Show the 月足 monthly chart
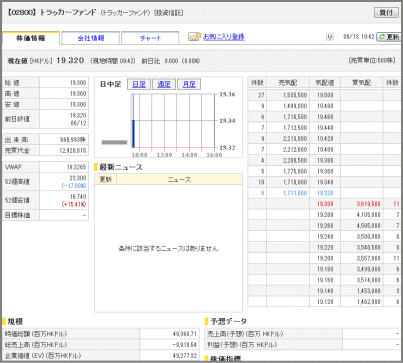Image resolution: width=403 pixels, height=363 pixels. click(x=189, y=84)
